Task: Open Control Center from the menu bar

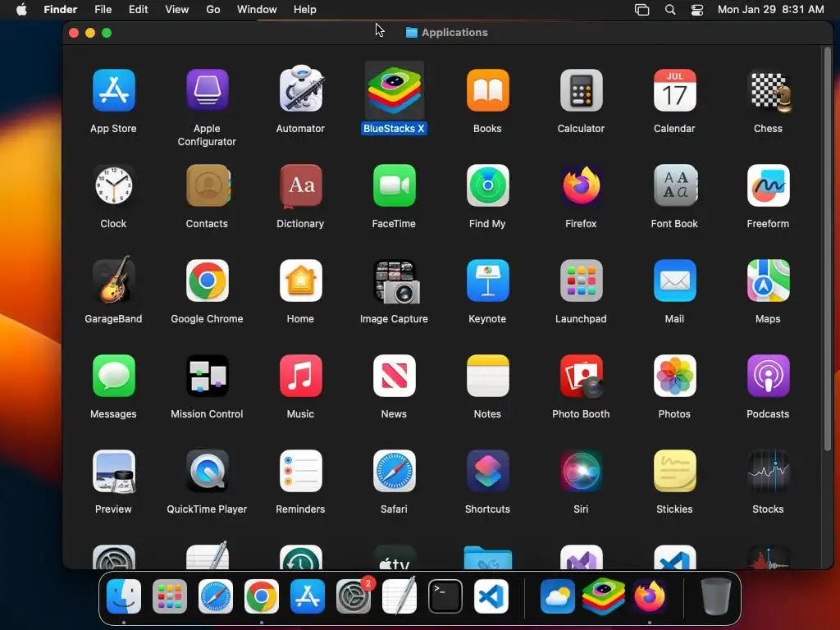Action: (x=697, y=10)
